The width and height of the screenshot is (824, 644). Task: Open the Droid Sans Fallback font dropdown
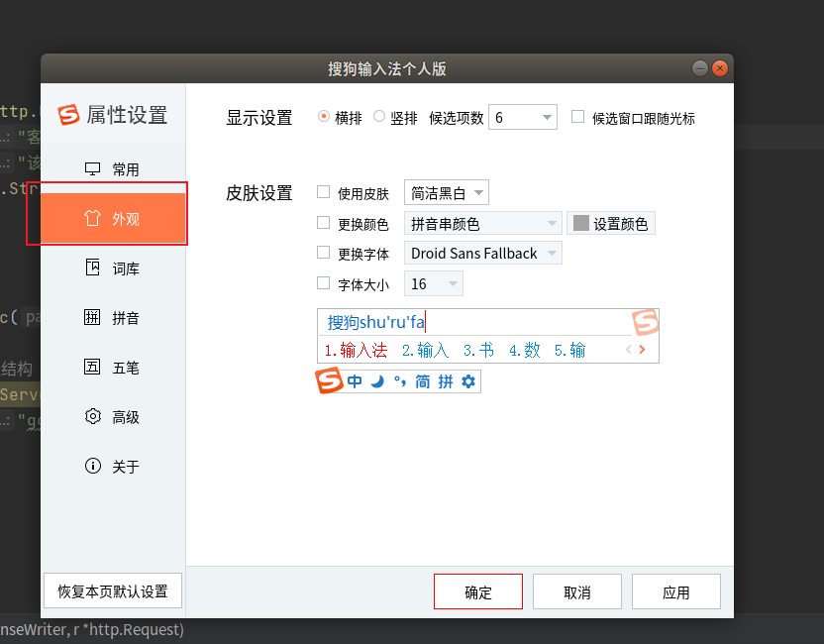[483, 253]
